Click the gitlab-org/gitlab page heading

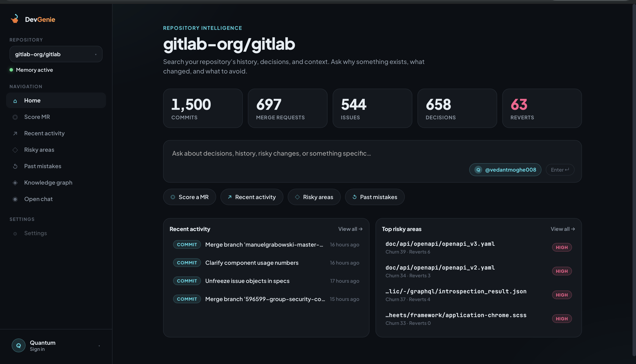(x=229, y=44)
